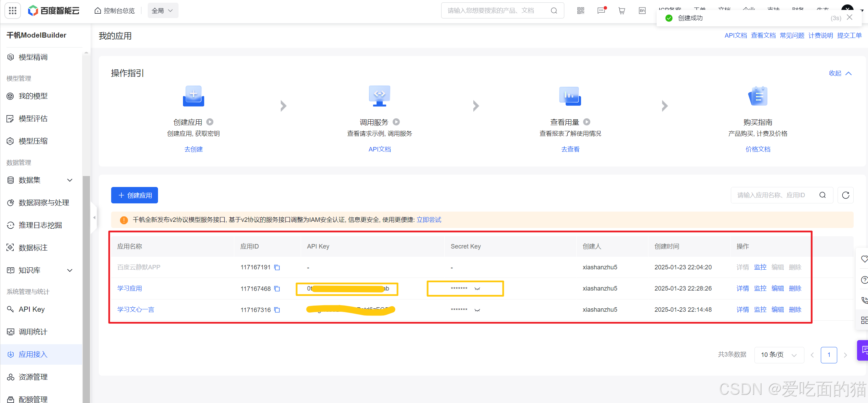868x403 pixels.
Task: Open 监控 for 百度云静默APP
Action: point(760,267)
